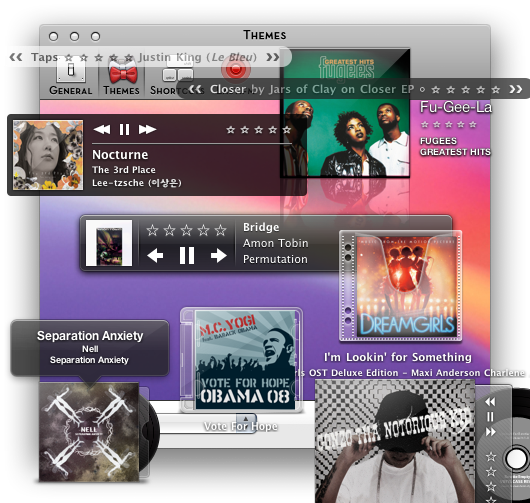Fast-forward on the vinyl player strip
Image resolution: width=530 pixels, height=503 pixels.
coord(490,432)
